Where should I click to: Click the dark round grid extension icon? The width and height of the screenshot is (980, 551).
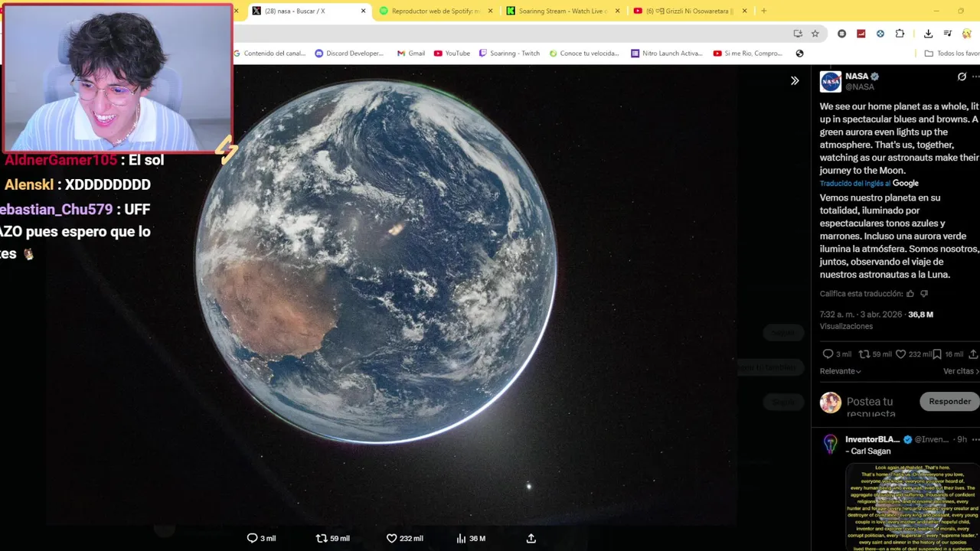coord(842,34)
